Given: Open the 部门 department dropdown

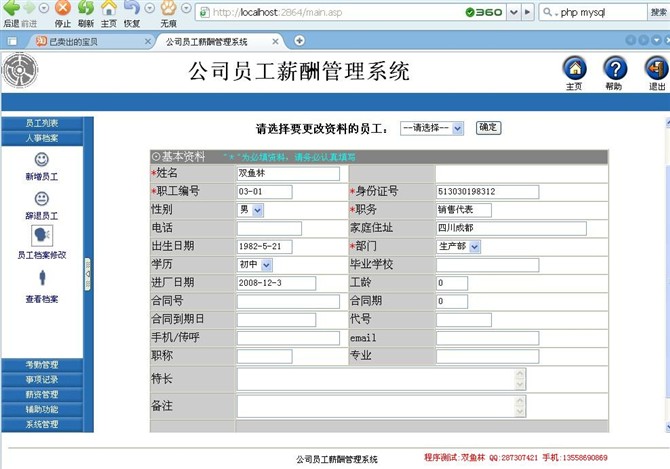Looking at the screenshot, I should point(458,246).
